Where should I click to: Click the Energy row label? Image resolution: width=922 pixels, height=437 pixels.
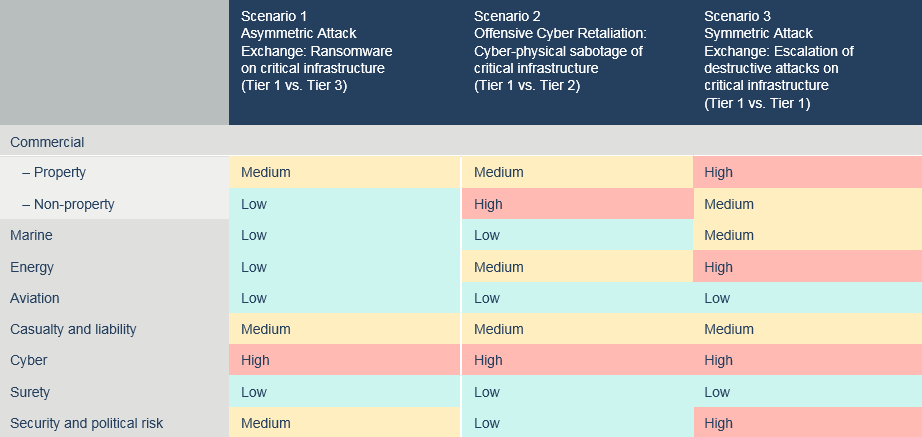(32, 267)
